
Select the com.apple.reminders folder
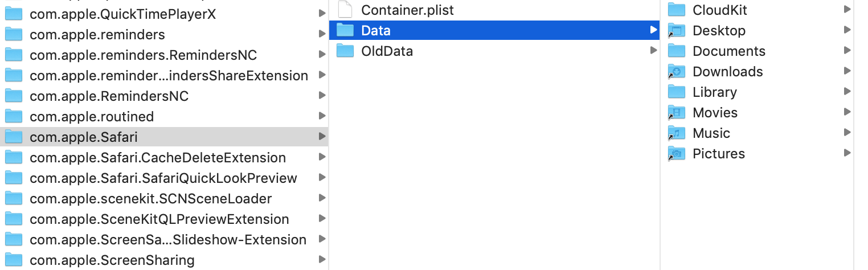click(x=97, y=35)
